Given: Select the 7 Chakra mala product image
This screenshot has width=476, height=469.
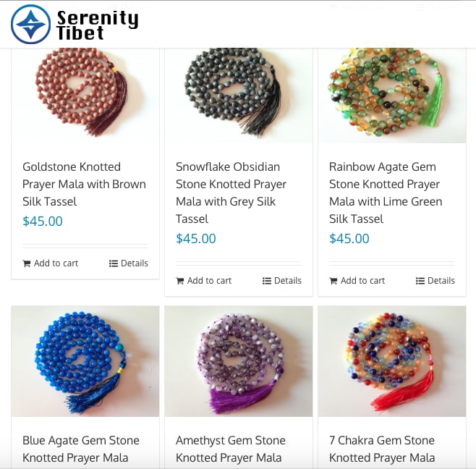Looking at the screenshot, I should 392,361.
